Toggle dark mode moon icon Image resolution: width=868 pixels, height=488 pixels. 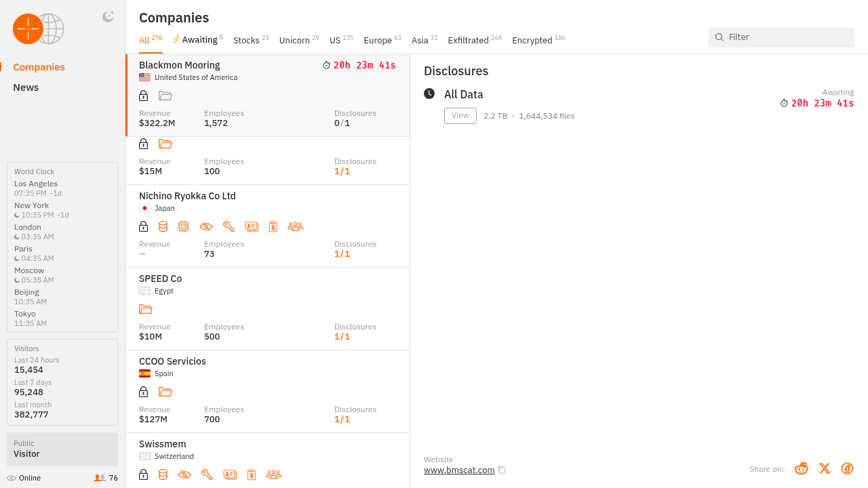[108, 17]
